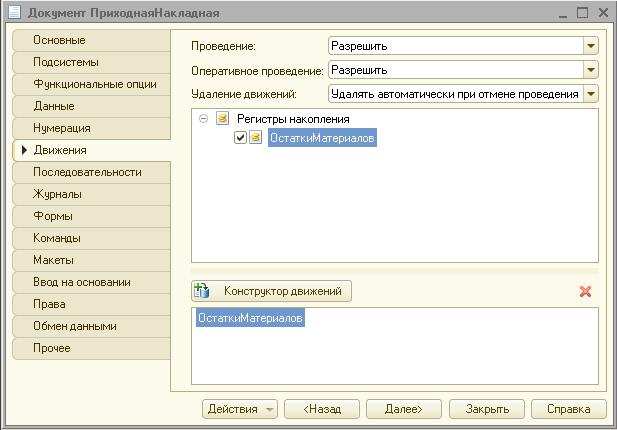617x430 pixels.
Task: Expand the Удаление движений dropdown
Action: click(x=591, y=94)
